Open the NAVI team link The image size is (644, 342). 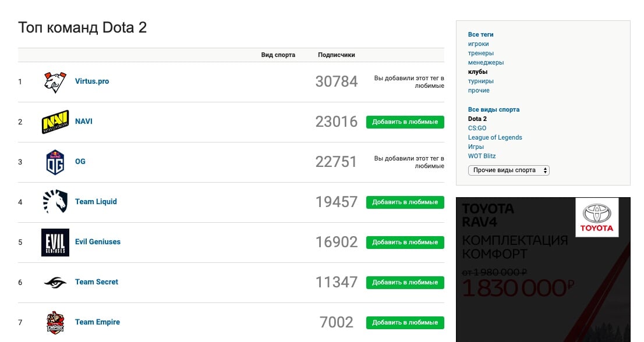(x=84, y=122)
